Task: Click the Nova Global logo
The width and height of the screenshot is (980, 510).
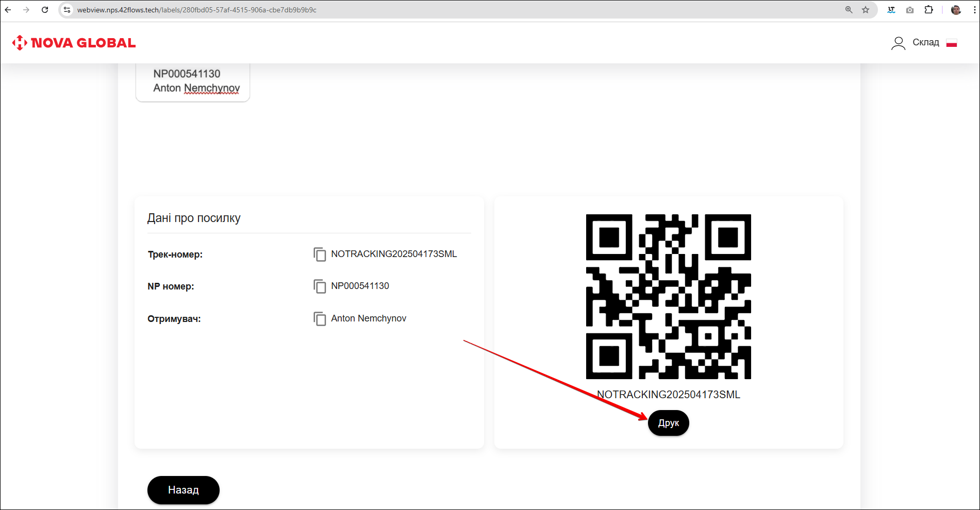Action: pos(74,43)
